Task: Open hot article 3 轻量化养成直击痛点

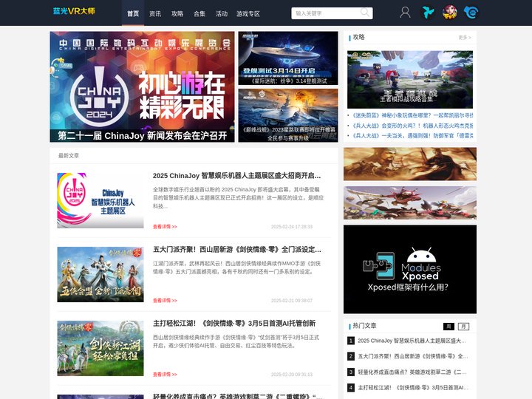Action: click(412, 372)
